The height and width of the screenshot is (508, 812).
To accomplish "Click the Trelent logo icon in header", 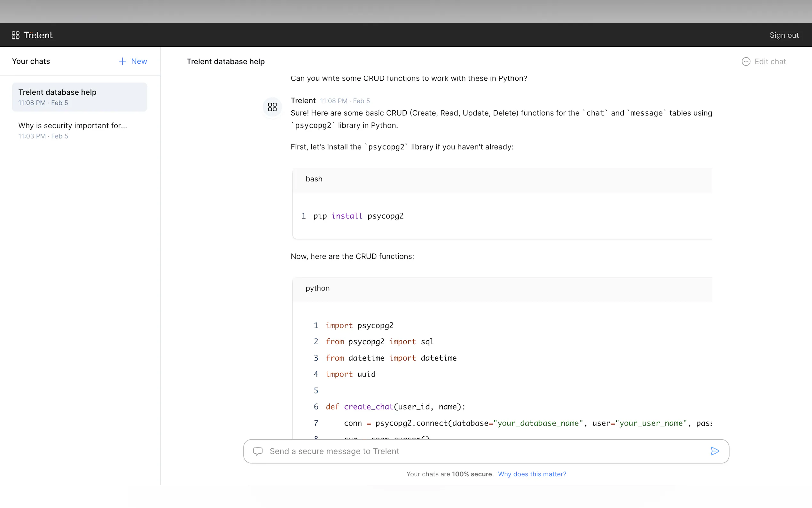I will coord(15,35).
